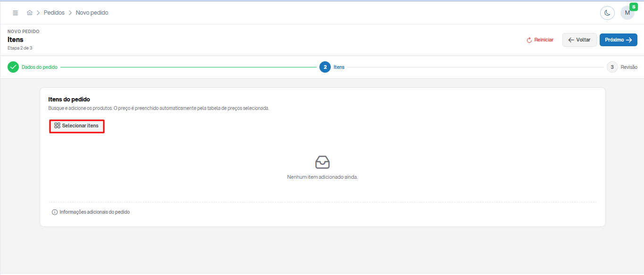Image resolution: width=644 pixels, height=275 pixels.
Task: Select step 3 Revisão circle
Action: (x=612, y=67)
